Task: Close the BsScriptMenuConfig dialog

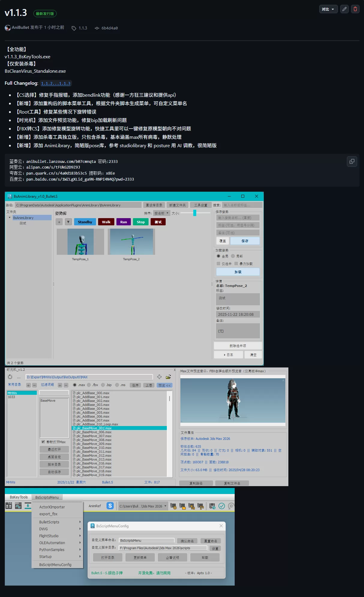Action: point(221,526)
